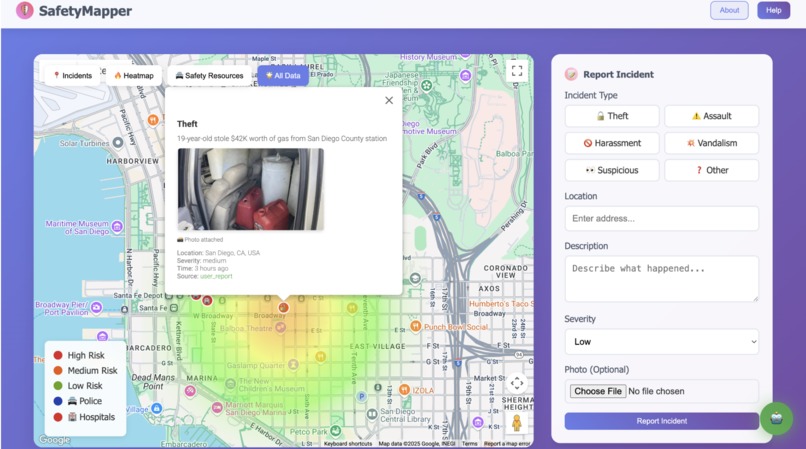806x449 pixels.
Task: Open the Help page
Action: coord(773,10)
